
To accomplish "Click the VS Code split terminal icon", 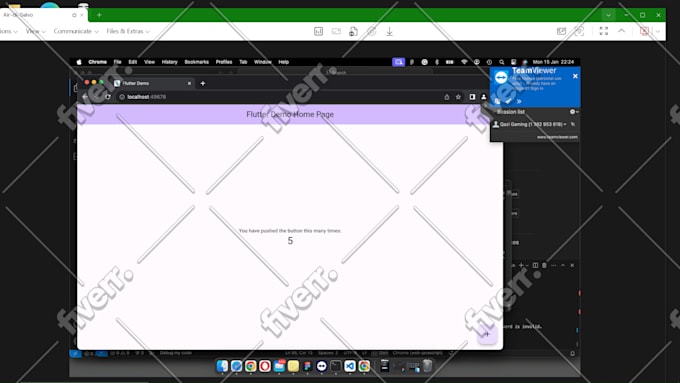I will (x=535, y=265).
